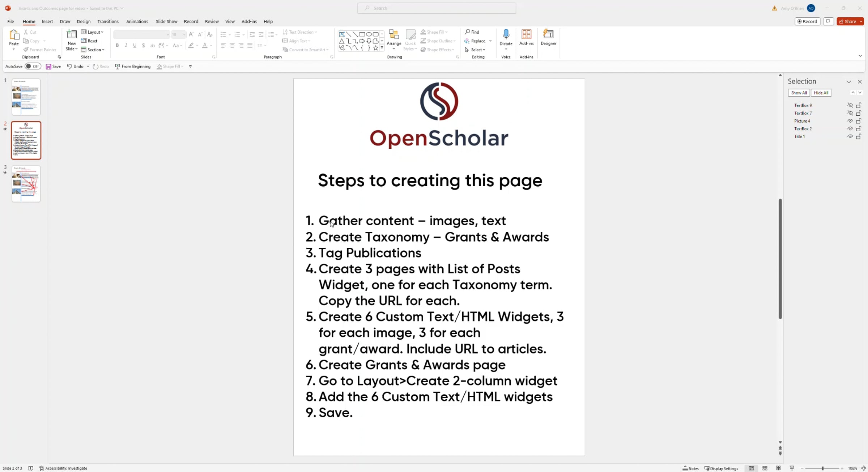Center align the paragraph text

232,45
